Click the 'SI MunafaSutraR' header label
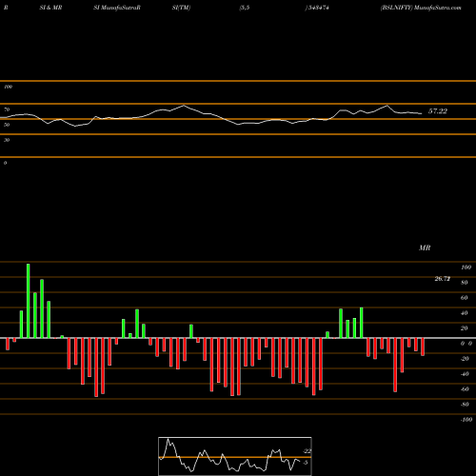Viewport: 476px width, 476px height. click(117, 8)
